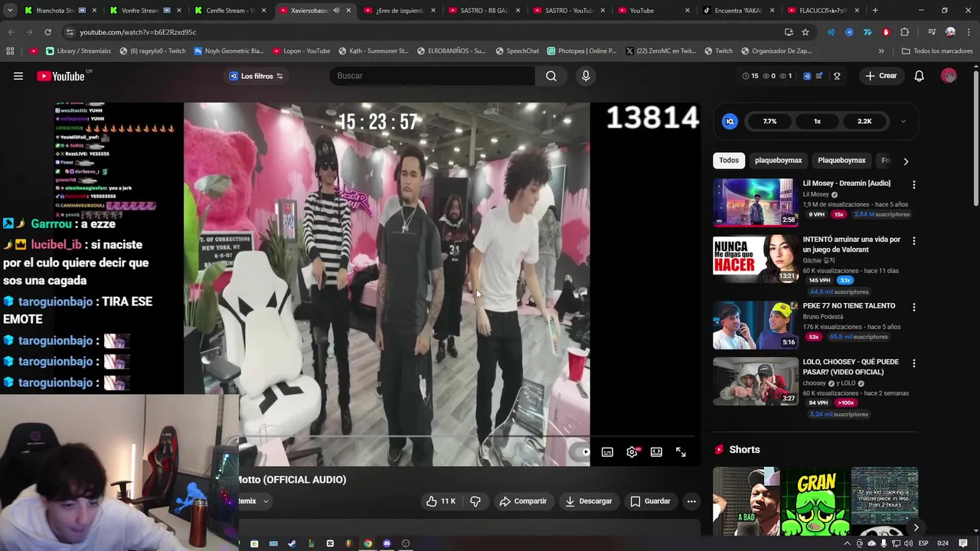Expand the vidIQ score panel chevron
980x551 pixels.
pos(903,121)
